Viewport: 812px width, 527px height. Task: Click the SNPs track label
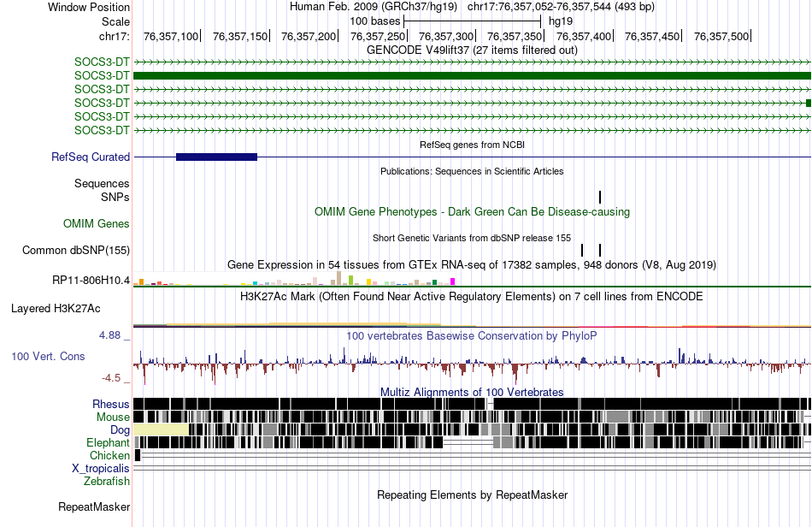115,197
